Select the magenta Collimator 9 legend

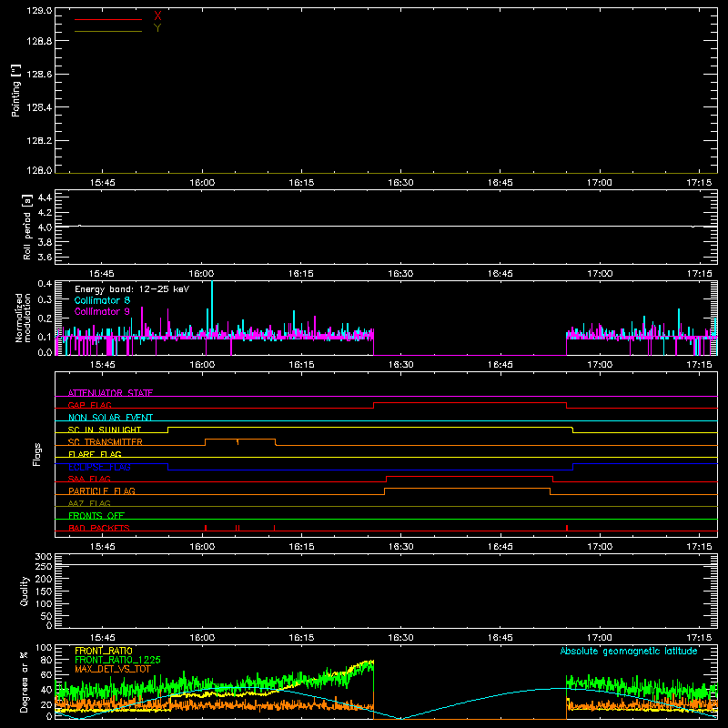click(x=102, y=311)
